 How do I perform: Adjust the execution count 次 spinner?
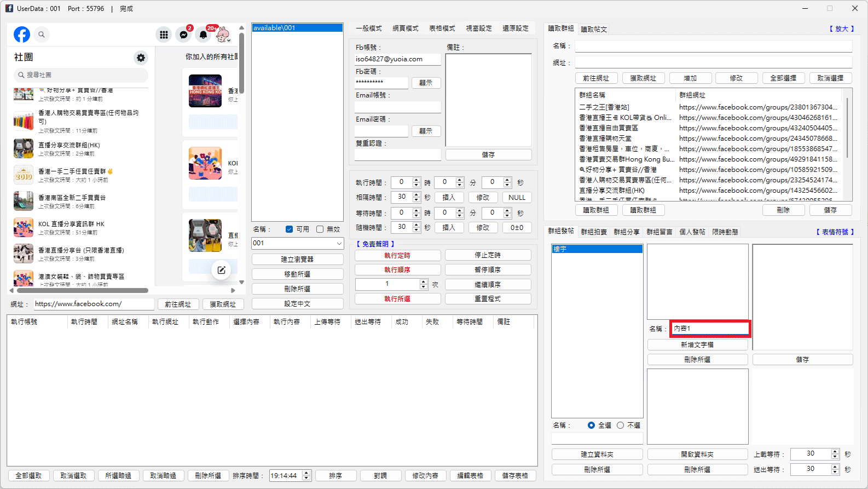424,284
